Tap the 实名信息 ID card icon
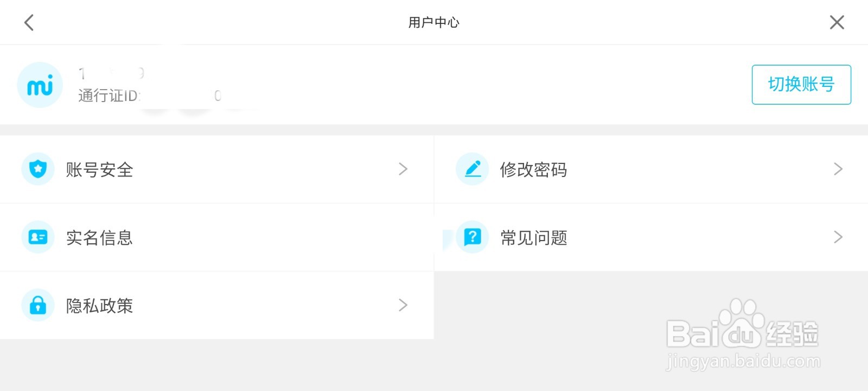Screen dimensions: 868x391 (38, 237)
